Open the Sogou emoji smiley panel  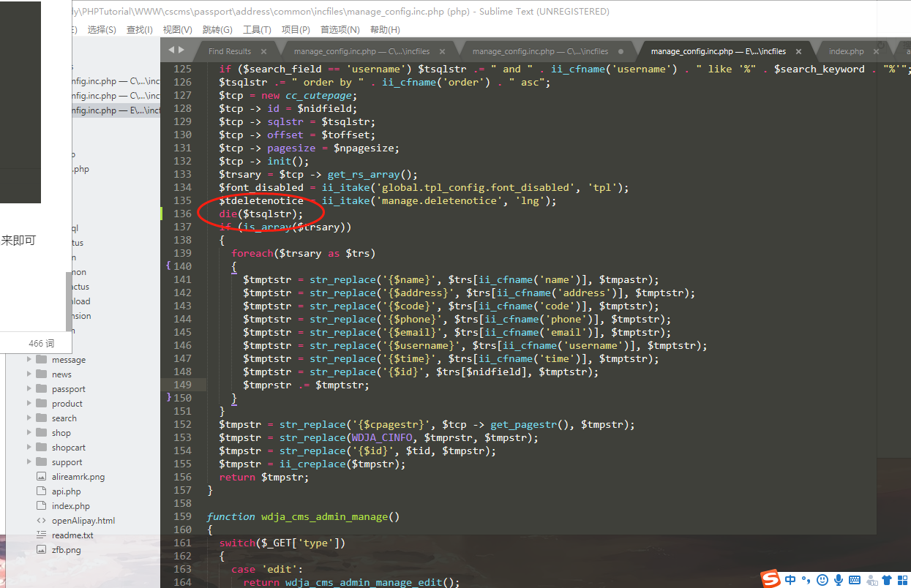822,580
